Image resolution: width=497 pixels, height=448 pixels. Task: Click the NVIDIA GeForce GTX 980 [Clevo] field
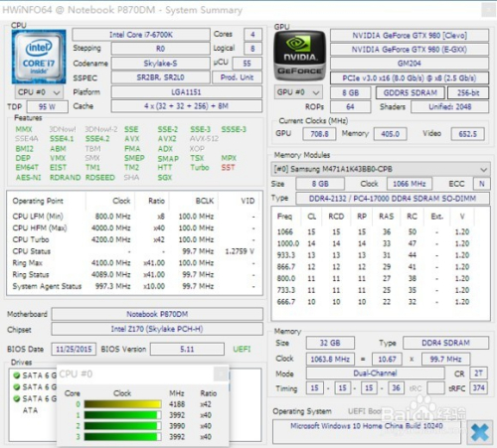(x=410, y=36)
